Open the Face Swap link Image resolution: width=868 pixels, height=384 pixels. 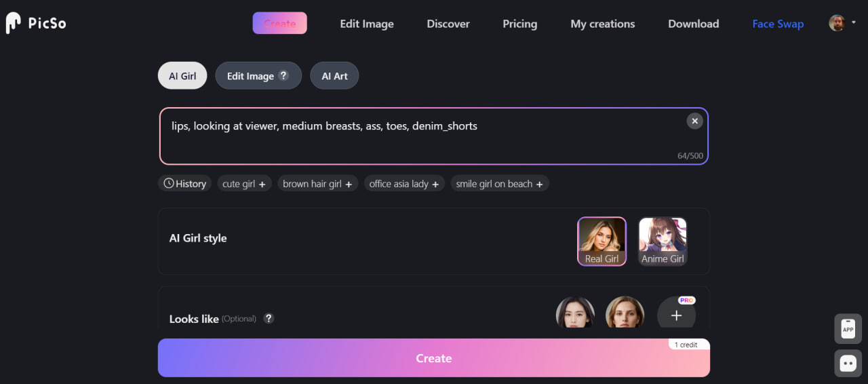point(778,24)
